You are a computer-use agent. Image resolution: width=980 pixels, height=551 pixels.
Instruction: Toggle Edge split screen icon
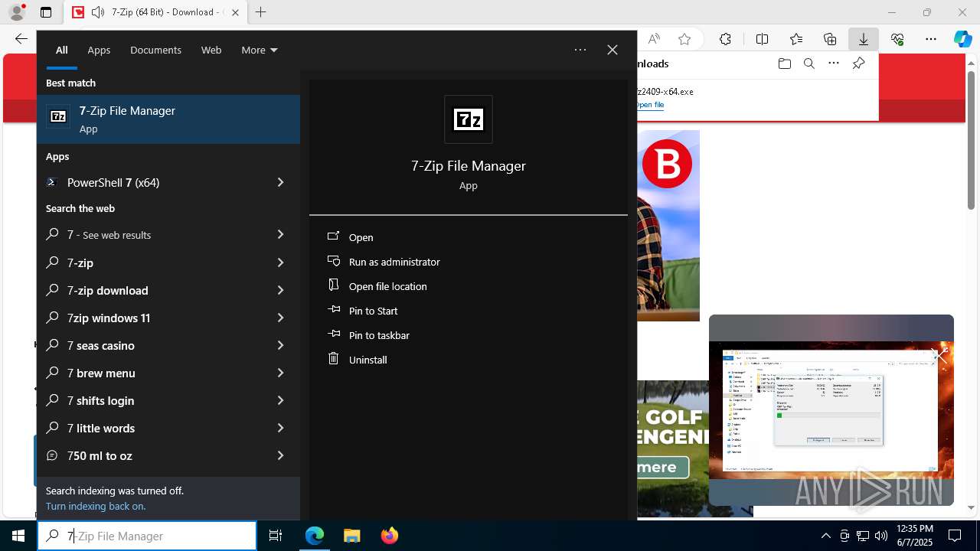tap(762, 39)
